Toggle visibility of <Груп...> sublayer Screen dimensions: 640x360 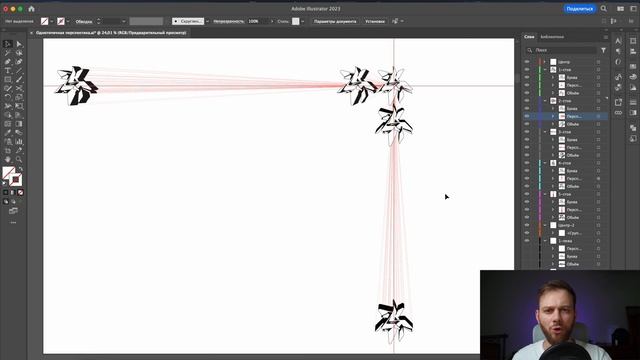(x=527, y=233)
